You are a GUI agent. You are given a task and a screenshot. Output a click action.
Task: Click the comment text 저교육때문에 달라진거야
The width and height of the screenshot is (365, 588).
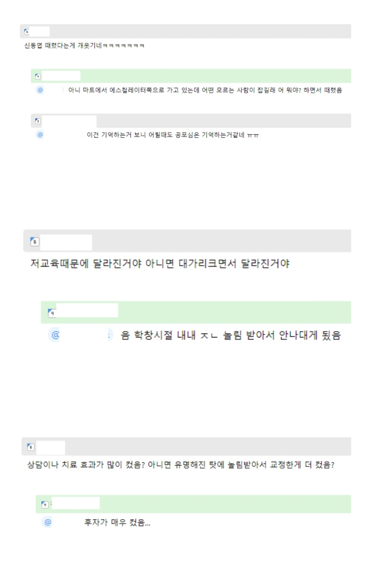coord(160,264)
